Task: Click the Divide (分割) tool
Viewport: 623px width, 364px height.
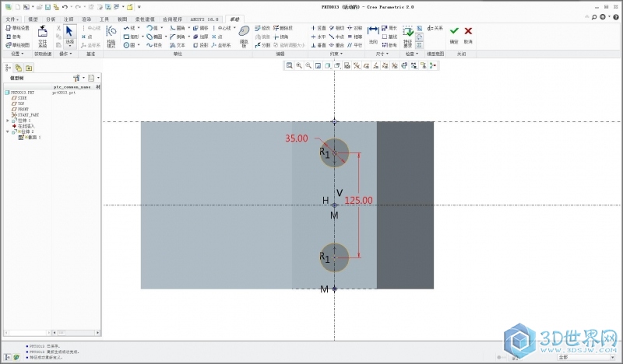Action: [x=262, y=45]
